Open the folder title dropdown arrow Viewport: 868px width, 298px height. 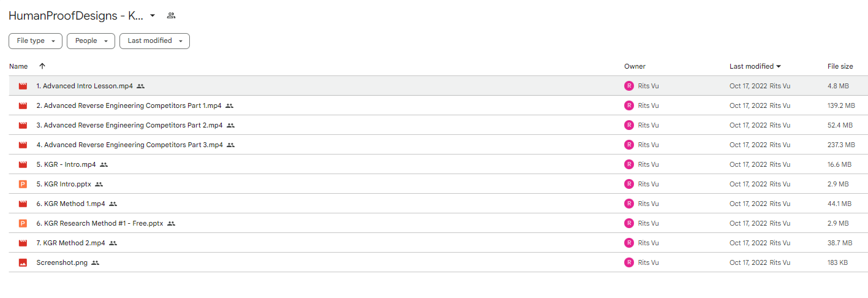pos(153,15)
